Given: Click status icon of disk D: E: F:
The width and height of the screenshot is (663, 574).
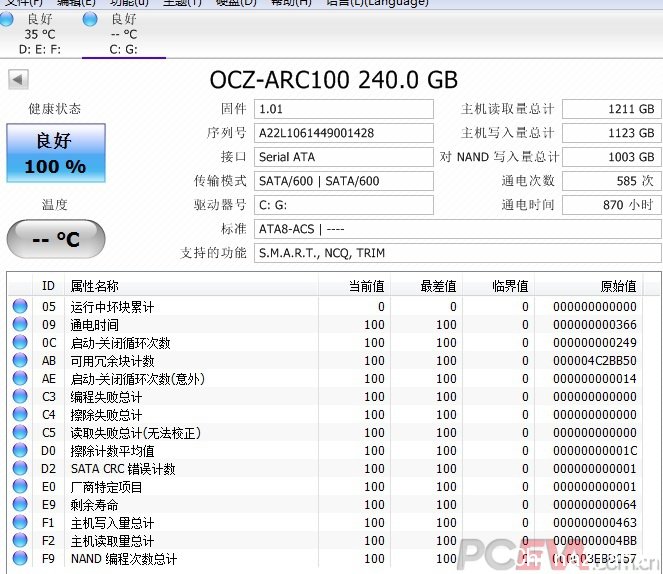Looking at the screenshot, I should point(6,19).
